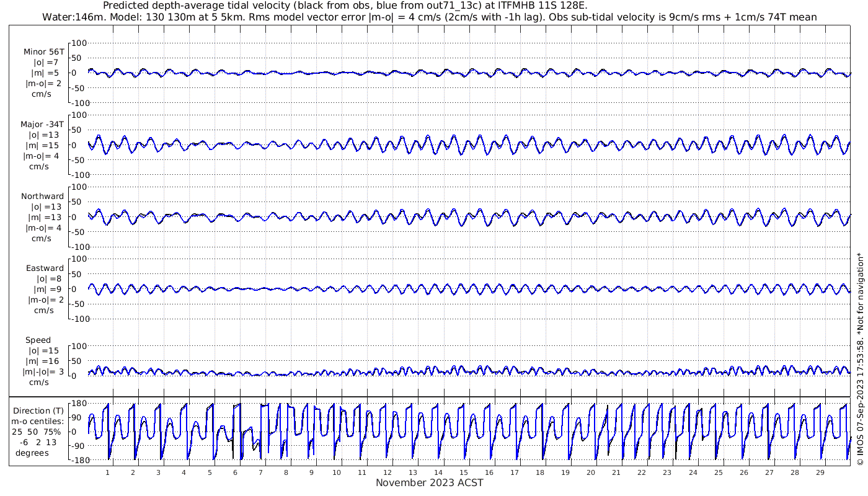Click day tick label '15' on time axis
This screenshot has width=868, height=496.
[464, 472]
